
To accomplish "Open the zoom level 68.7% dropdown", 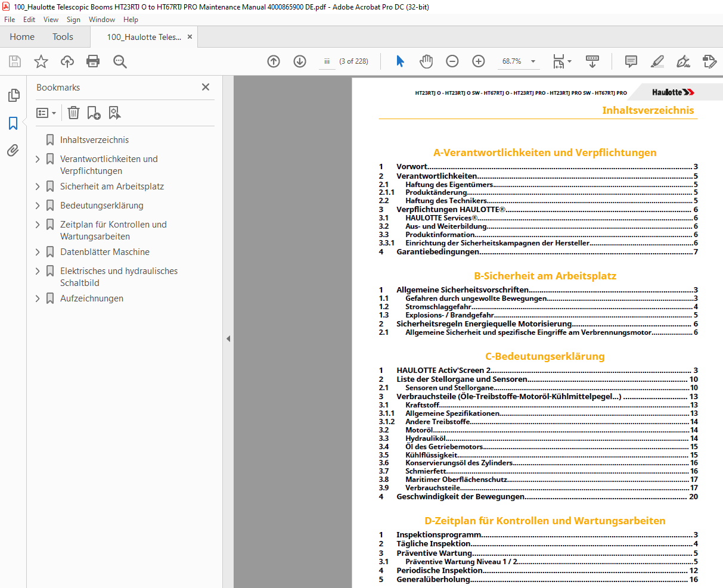I will (533, 61).
